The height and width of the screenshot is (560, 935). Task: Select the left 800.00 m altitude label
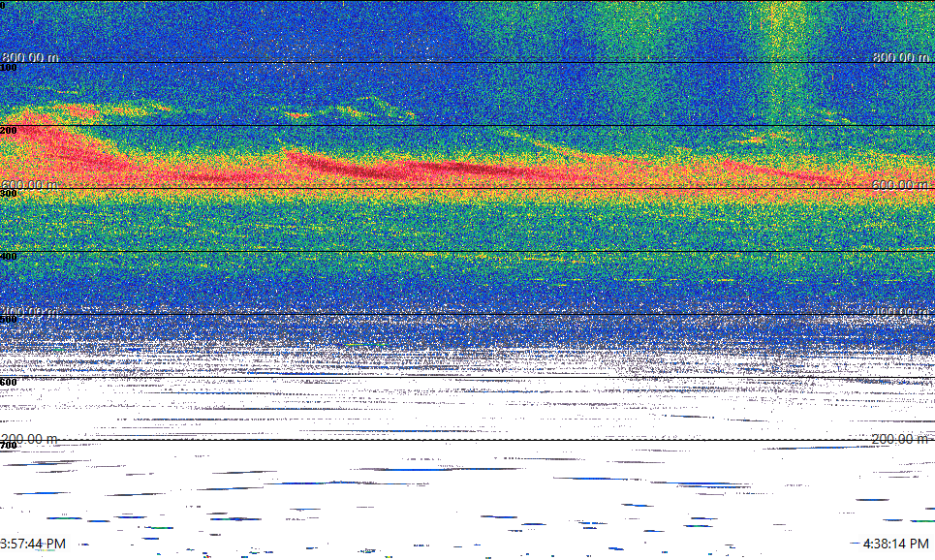(30, 57)
